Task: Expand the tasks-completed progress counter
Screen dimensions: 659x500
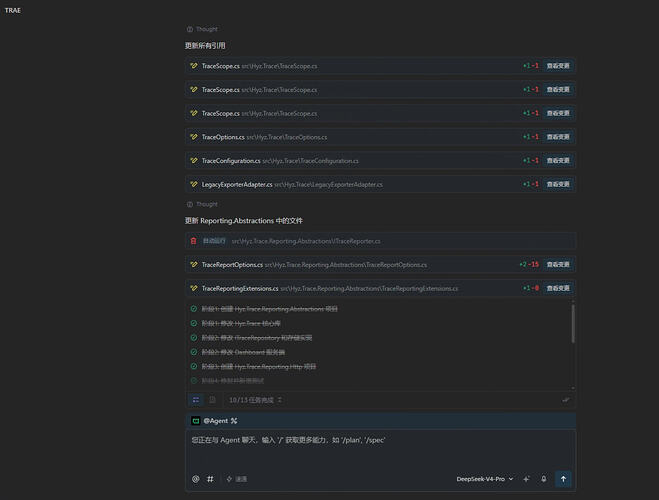Action: 256,400
